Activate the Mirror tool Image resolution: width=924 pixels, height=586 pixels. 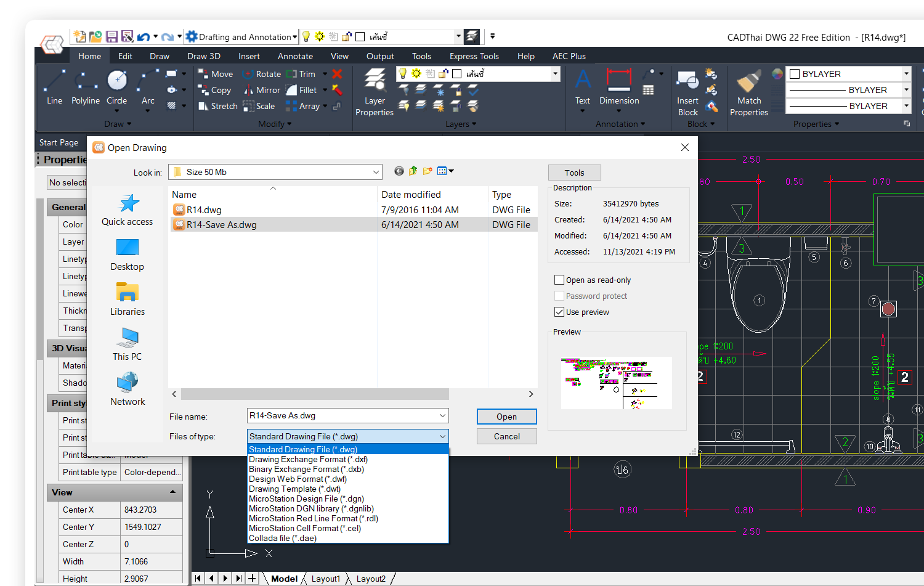tap(262, 90)
